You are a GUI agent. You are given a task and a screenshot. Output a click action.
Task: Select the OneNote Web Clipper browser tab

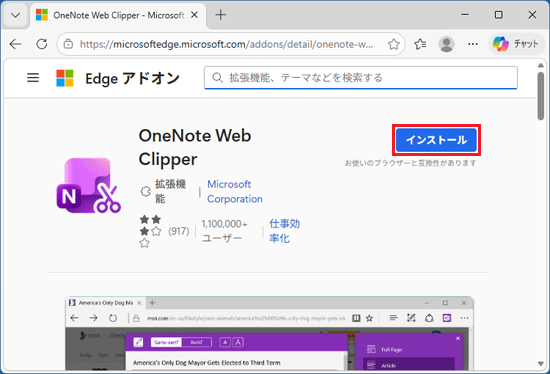[x=119, y=15]
